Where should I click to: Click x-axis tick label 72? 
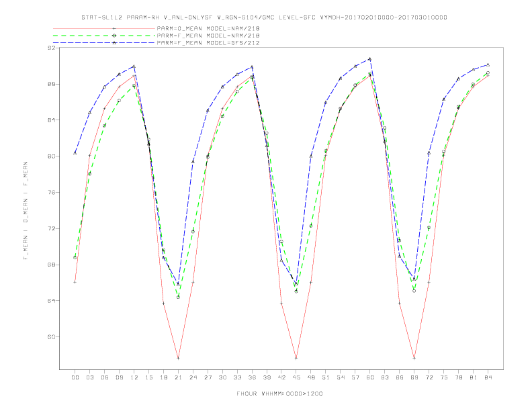click(429, 377)
